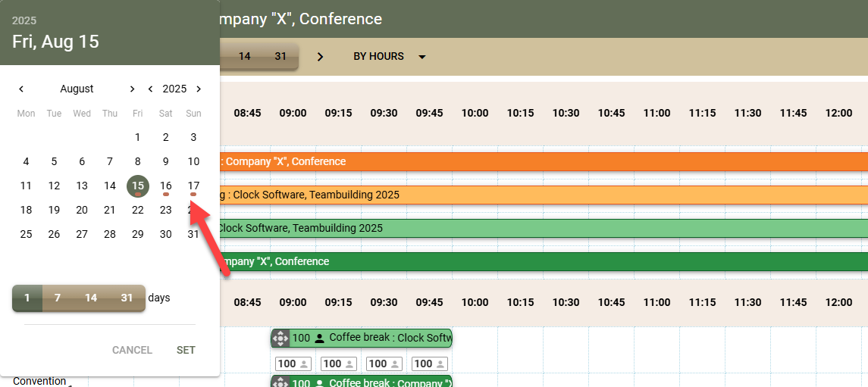
Task: Pick August 28 in calendar
Action: [x=110, y=235]
